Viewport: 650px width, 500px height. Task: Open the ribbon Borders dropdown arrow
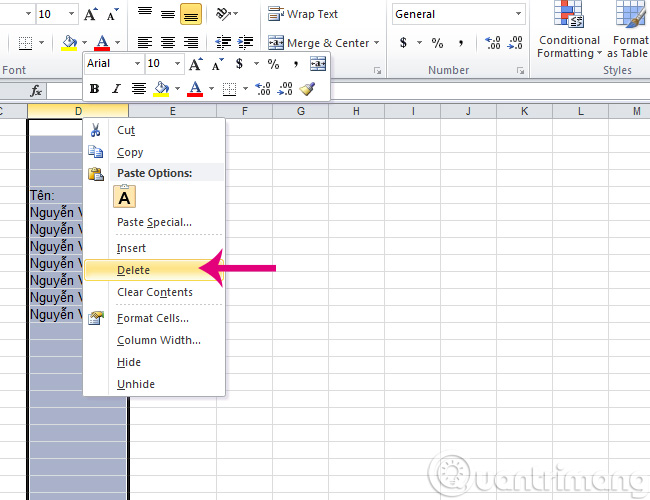pyautogui.click(x=41, y=43)
